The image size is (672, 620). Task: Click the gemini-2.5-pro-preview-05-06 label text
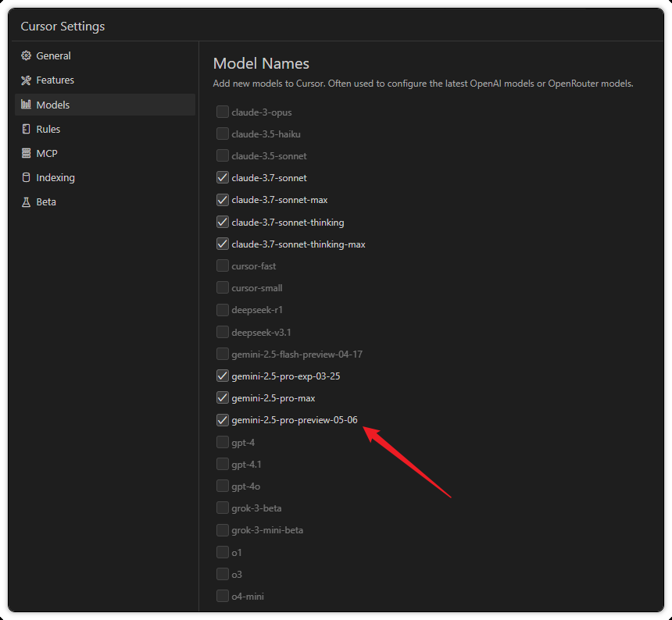(295, 420)
